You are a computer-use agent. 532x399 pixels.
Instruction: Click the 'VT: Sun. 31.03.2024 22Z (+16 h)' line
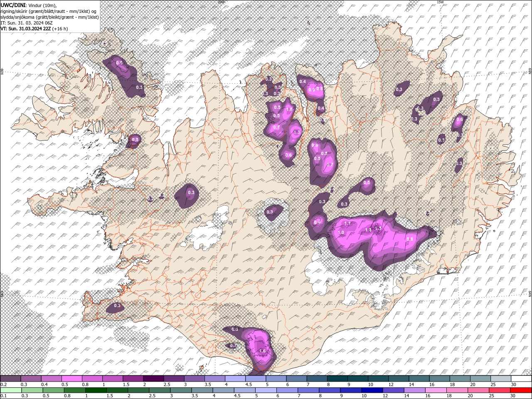click(34, 29)
